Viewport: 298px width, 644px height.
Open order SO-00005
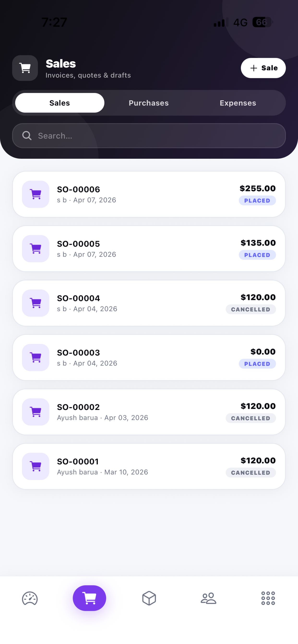click(149, 249)
